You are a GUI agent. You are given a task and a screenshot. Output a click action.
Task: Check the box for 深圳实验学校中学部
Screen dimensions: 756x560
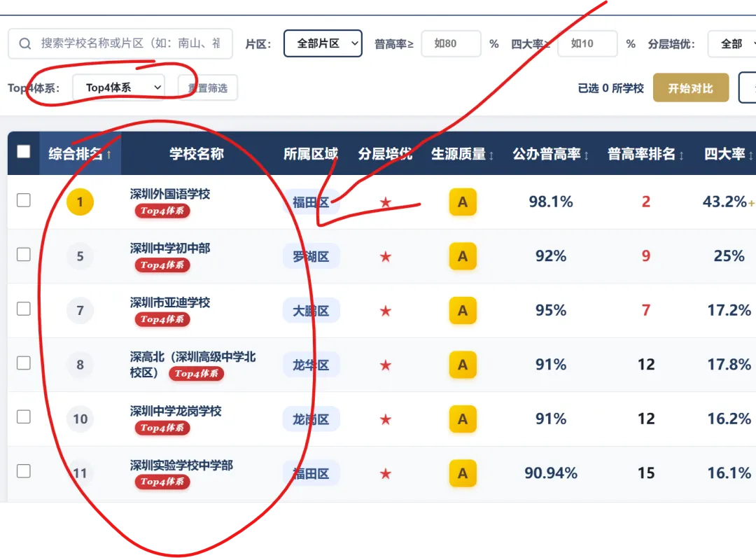pyautogui.click(x=24, y=471)
